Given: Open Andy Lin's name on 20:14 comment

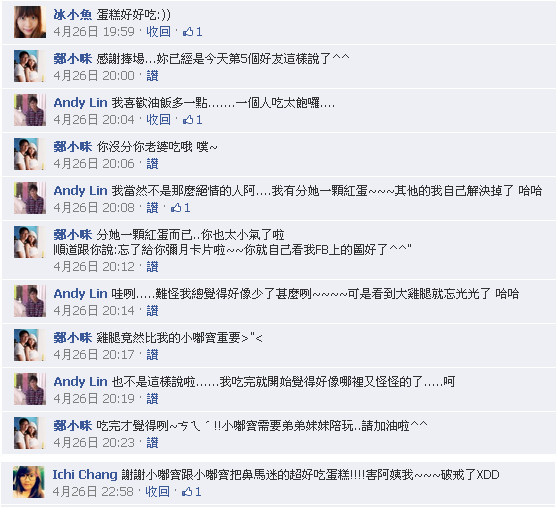Looking at the screenshot, I should point(81,294).
